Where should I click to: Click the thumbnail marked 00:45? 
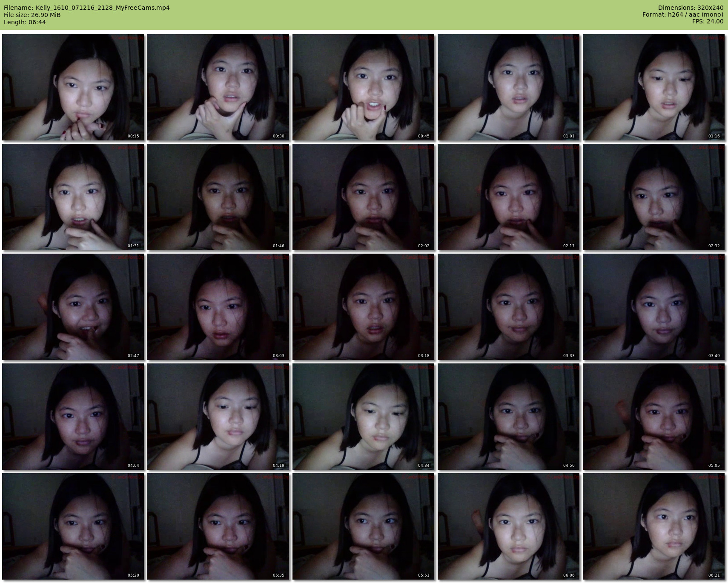point(363,87)
